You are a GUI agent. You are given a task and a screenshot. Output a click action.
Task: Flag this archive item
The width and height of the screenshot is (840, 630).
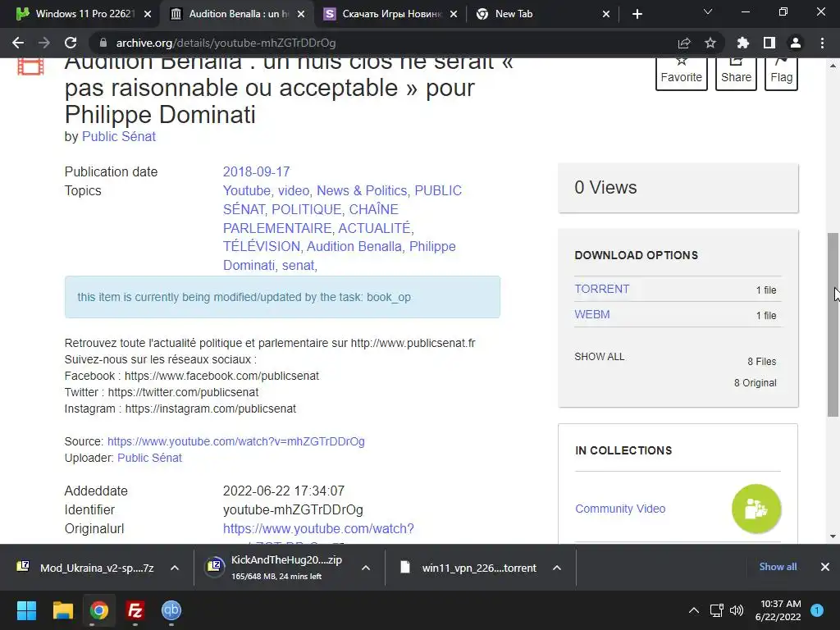(x=781, y=73)
